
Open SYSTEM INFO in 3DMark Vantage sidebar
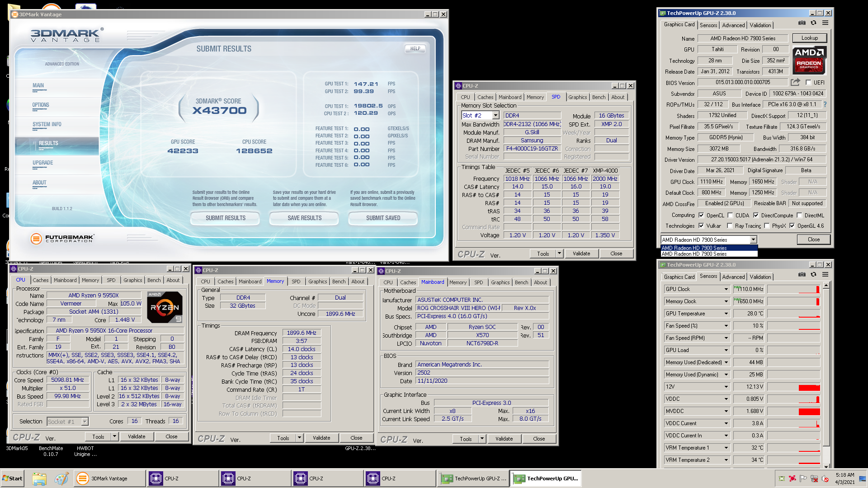(x=47, y=124)
